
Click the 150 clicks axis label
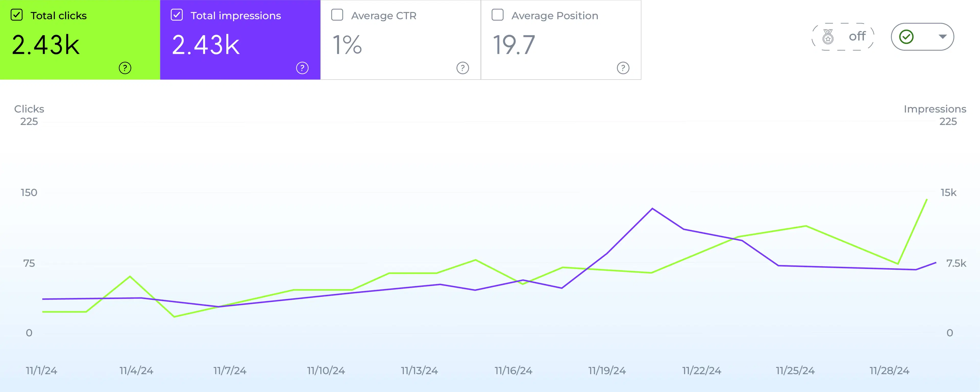[29, 193]
